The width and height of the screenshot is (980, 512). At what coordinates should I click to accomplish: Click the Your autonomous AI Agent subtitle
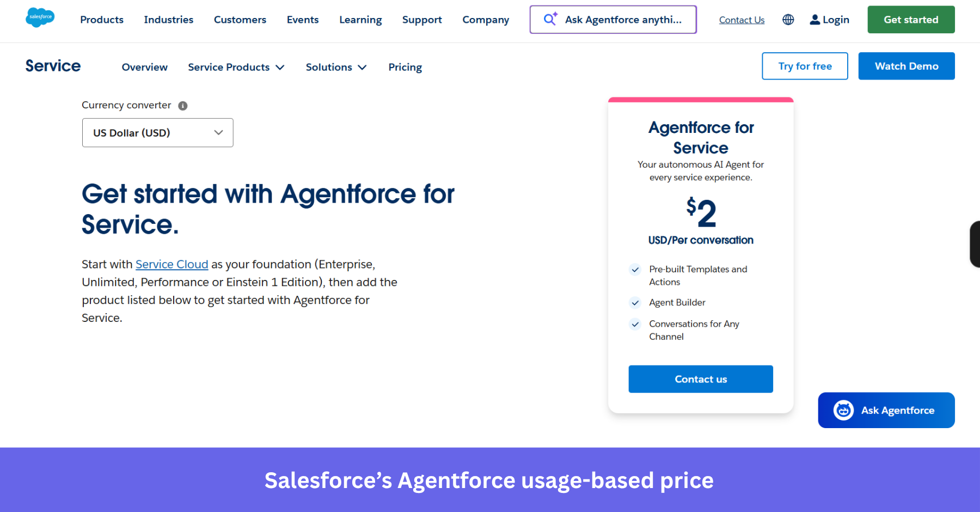coord(701,171)
